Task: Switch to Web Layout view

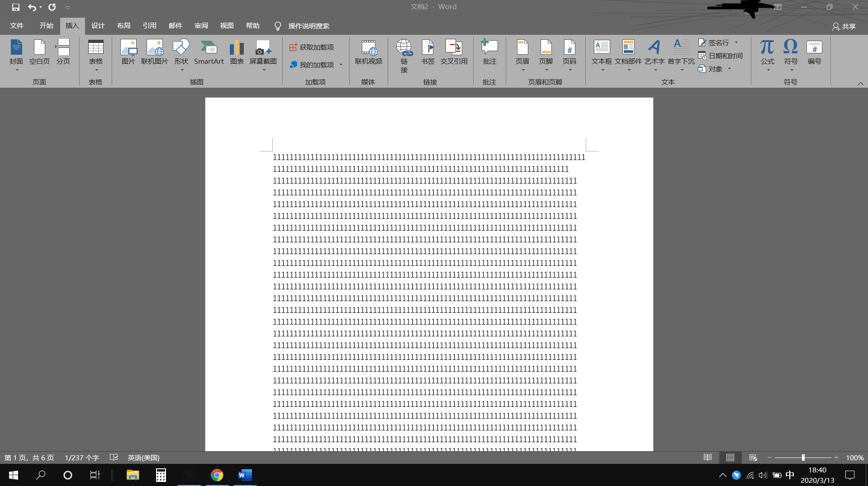Action: click(753, 458)
